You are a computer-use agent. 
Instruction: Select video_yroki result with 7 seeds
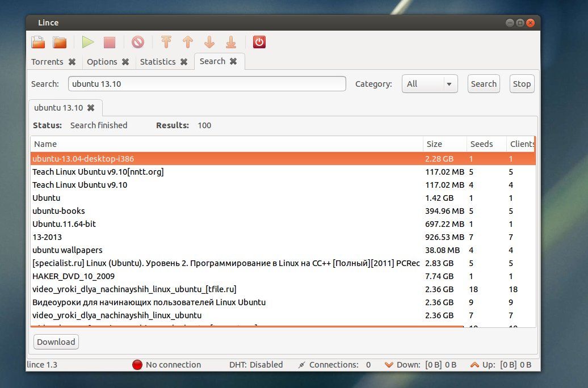click(283, 315)
